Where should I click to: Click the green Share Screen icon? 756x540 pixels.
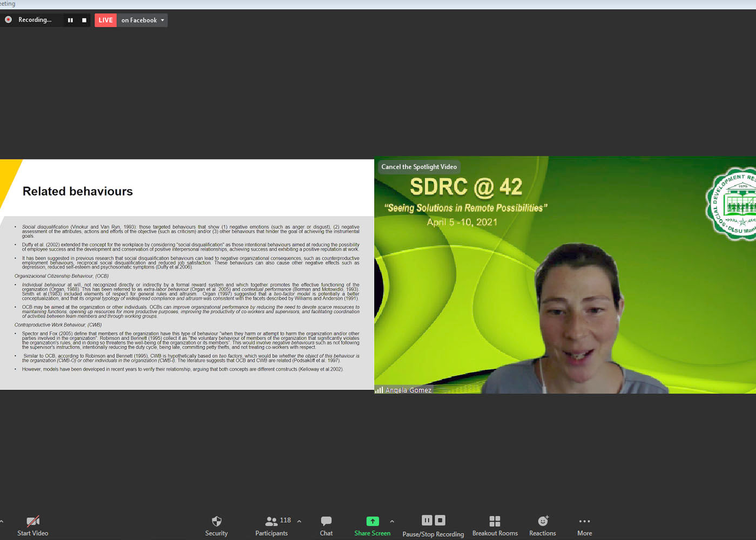pos(373,521)
